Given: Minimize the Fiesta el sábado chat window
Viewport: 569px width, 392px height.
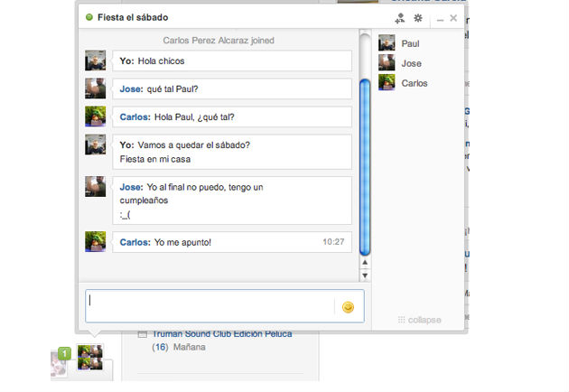Looking at the screenshot, I should pyautogui.click(x=440, y=19).
